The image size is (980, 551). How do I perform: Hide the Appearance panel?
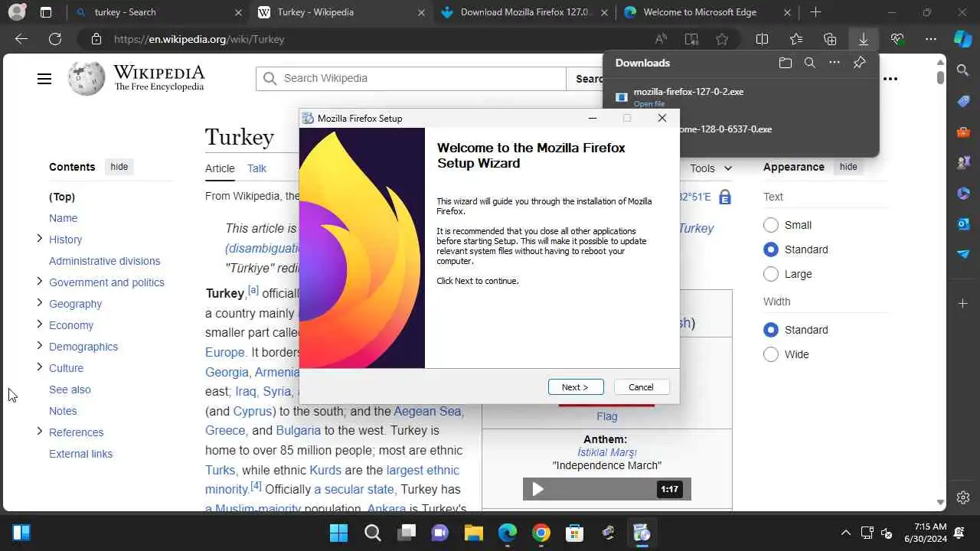pyautogui.click(x=848, y=167)
